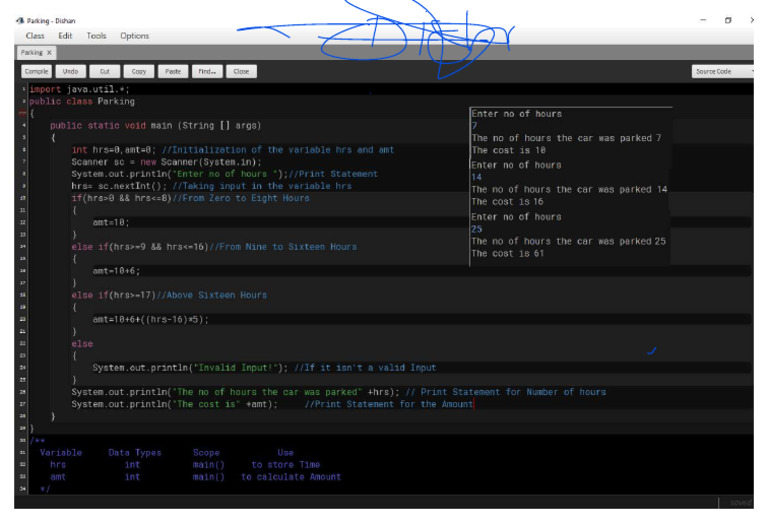The width and height of the screenshot is (768, 523).
Task: Click the breakpoint marker on line 3
Action: [x=22, y=113]
